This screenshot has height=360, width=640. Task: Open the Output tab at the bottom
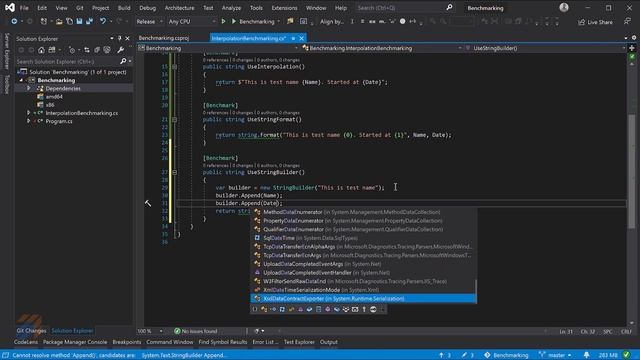[329, 342]
